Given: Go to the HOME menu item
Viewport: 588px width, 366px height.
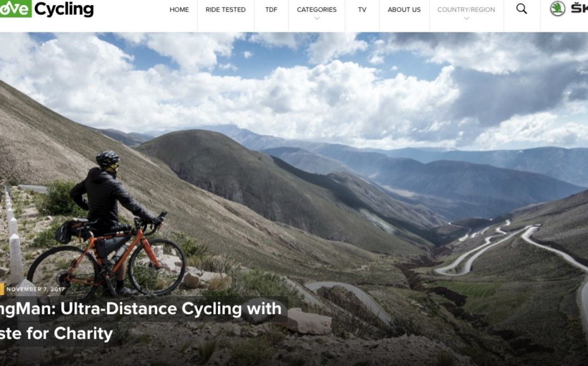Looking at the screenshot, I should point(179,10).
